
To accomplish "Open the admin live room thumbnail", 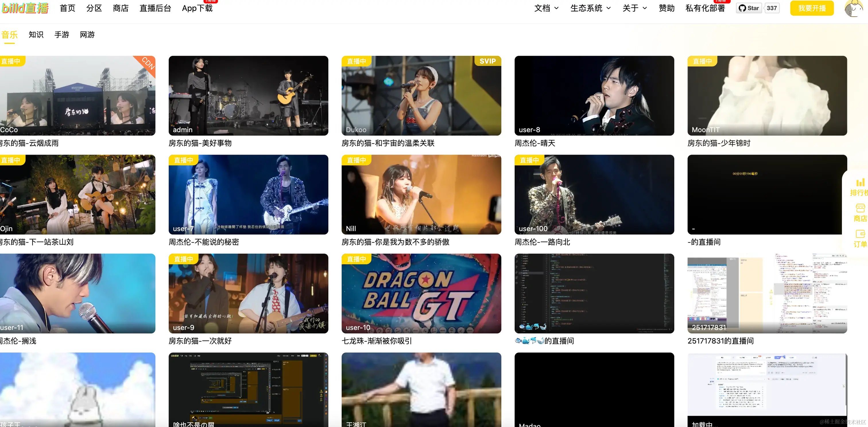I will pos(248,95).
